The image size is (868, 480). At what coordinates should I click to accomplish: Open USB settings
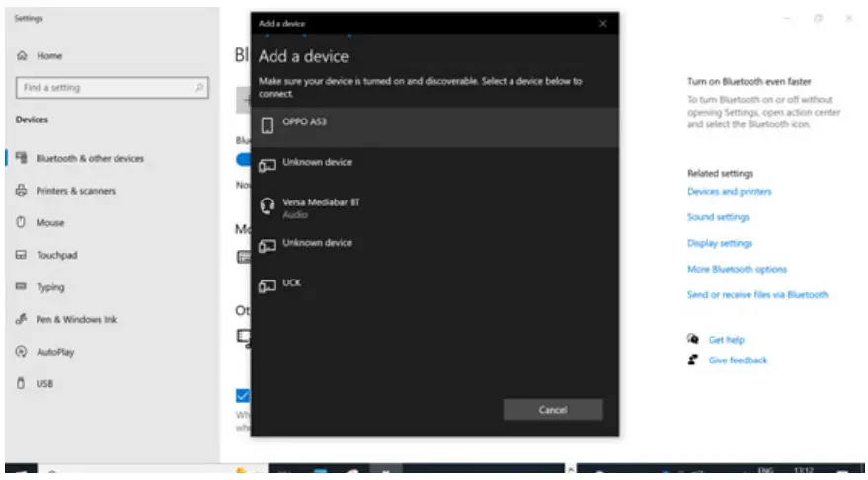(x=44, y=383)
